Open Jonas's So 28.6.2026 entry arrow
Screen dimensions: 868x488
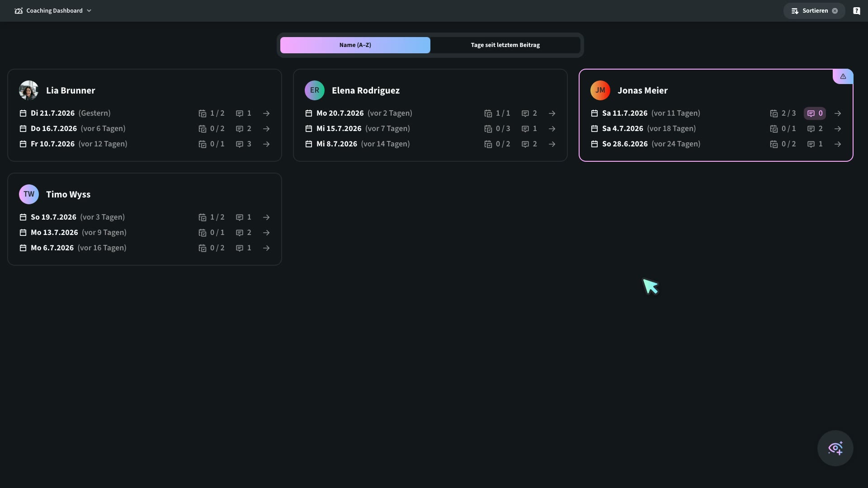click(x=838, y=144)
